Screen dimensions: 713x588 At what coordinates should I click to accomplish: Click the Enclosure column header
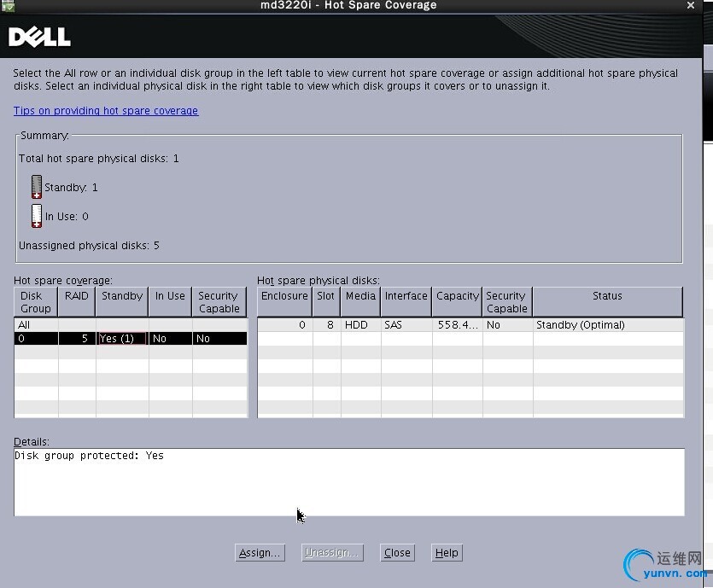(284, 302)
